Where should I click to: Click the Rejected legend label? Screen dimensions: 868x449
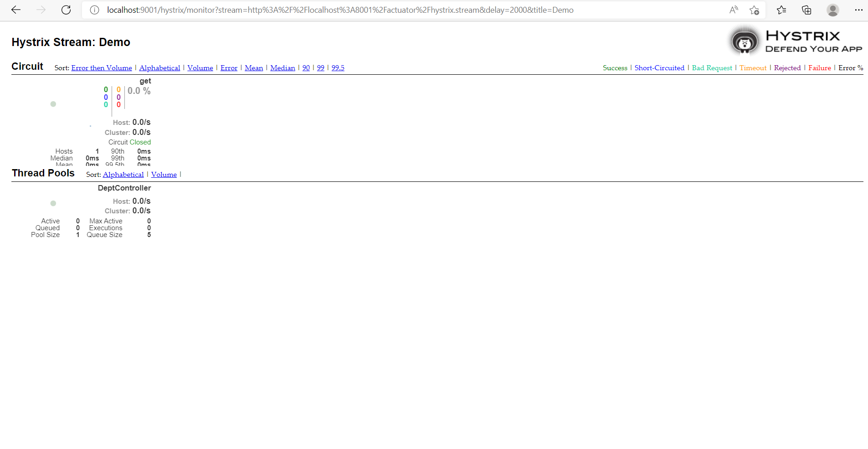pyautogui.click(x=787, y=68)
